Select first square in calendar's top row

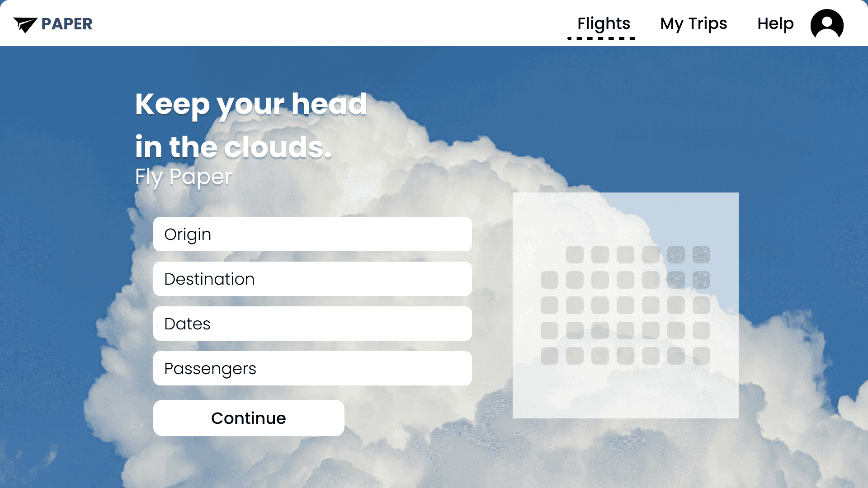point(575,255)
